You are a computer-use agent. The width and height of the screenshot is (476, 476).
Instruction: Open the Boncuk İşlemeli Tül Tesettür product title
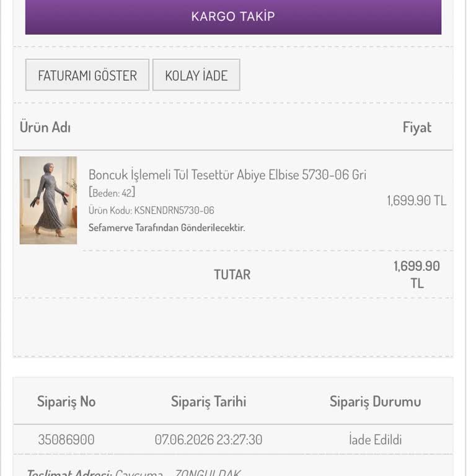click(227, 175)
